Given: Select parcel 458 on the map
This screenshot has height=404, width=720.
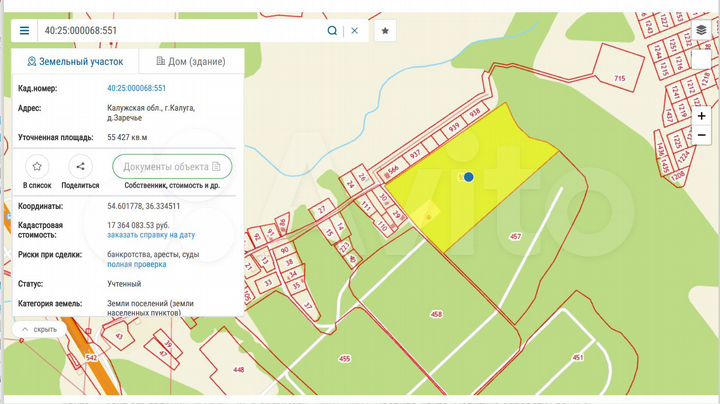Looking at the screenshot, I should (436, 314).
